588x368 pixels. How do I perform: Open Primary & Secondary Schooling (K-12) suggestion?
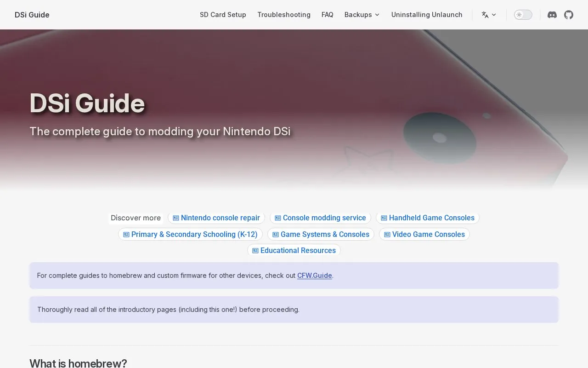[x=191, y=235]
